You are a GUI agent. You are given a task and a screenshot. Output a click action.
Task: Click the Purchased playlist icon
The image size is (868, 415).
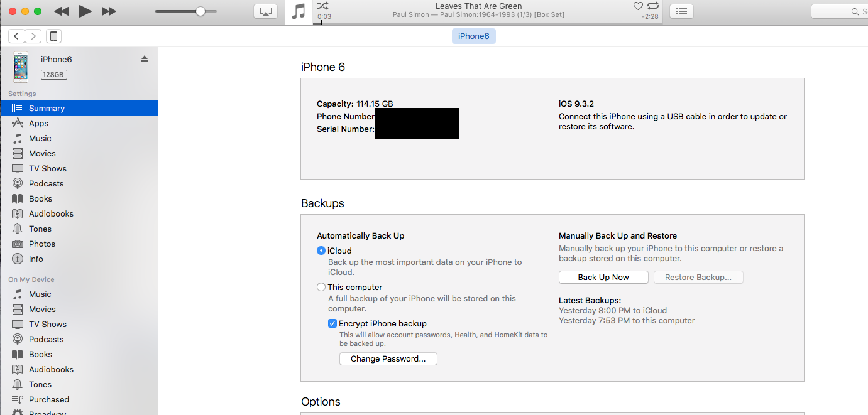tap(18, 399)
